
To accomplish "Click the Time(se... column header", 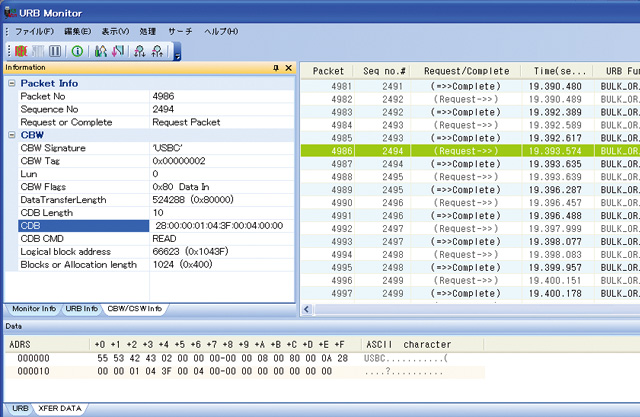I will point(558,71).
